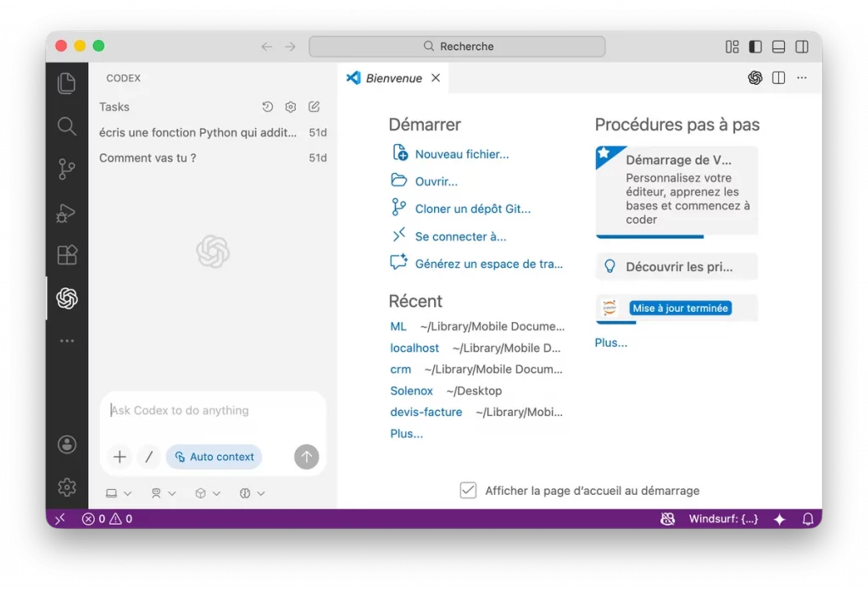Uncheck 'Afficher la page d'accueil au démarrage'

468,490
